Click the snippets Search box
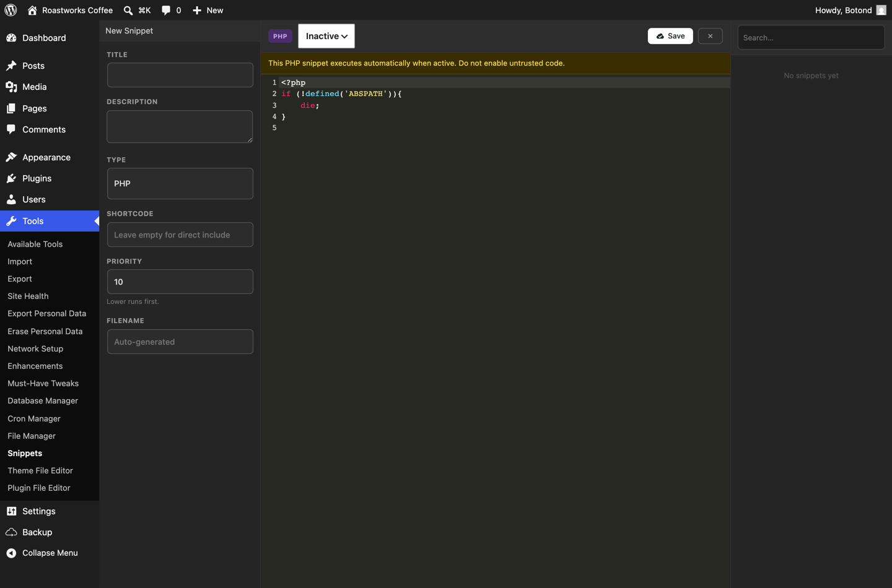 tap(811, 37)
